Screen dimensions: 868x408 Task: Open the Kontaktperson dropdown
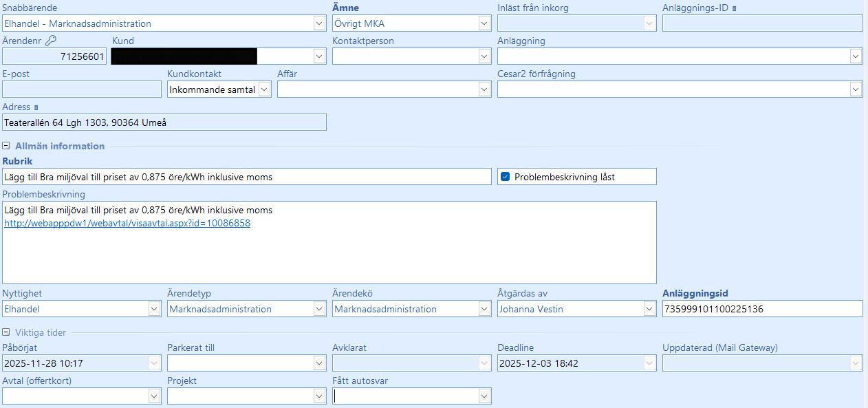click(484, 56)
